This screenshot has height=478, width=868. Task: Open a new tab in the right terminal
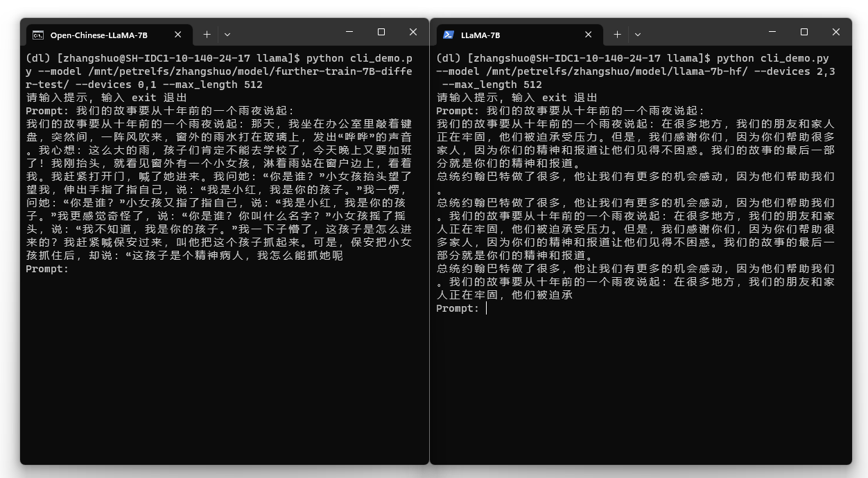pos(616,33)
